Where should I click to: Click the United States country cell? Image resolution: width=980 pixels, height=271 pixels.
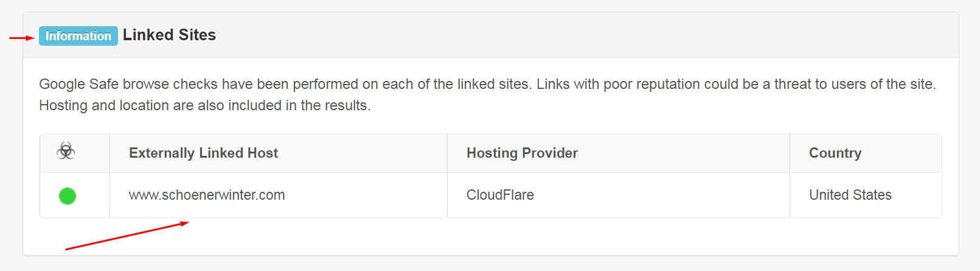(x=850, y=195)
